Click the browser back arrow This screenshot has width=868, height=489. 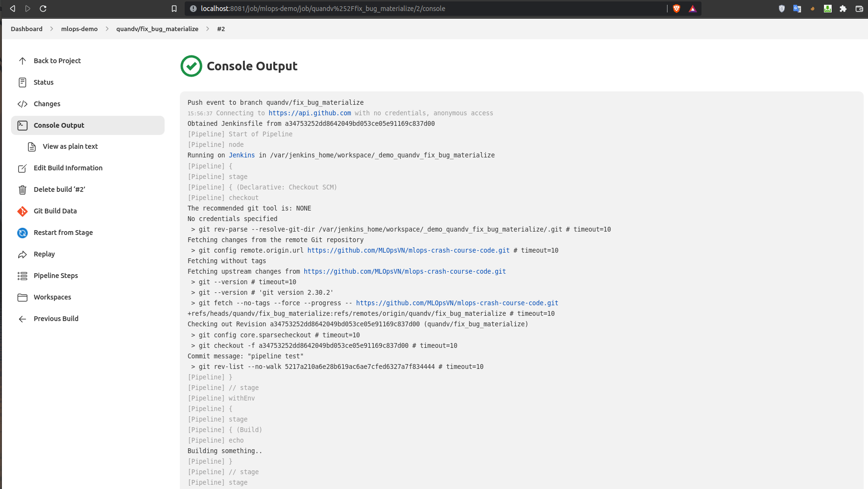tap(12, 9)
